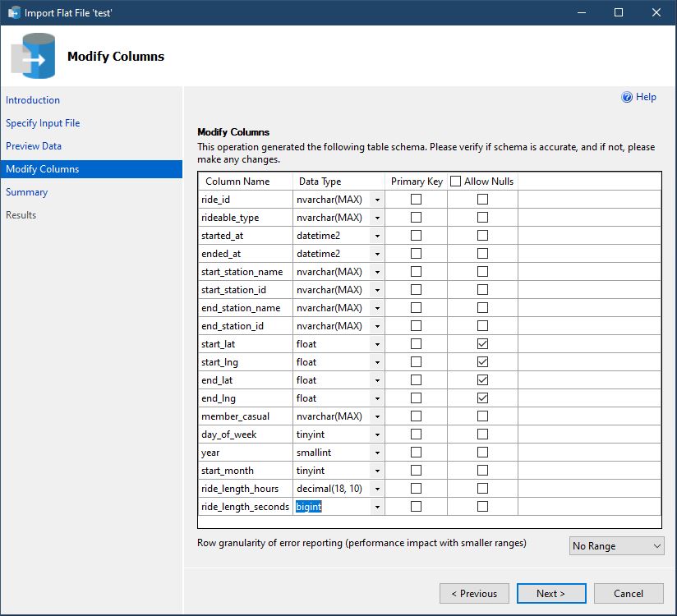This screenshot has width=677, height=616.
Task: Toggle the Allow Nulls header checkbox
Action: 455,182
